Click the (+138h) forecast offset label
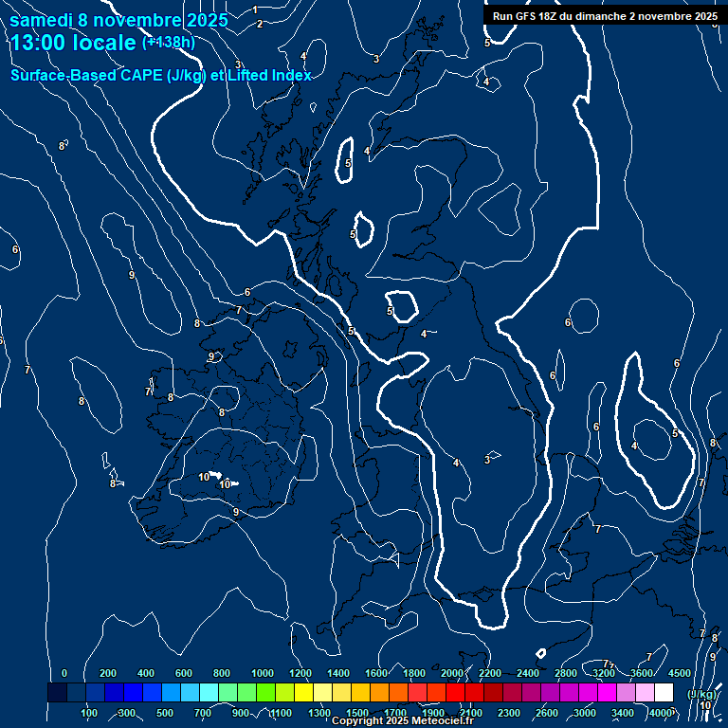The width and height of the screenshot is (728, 728). pos(169,43)
